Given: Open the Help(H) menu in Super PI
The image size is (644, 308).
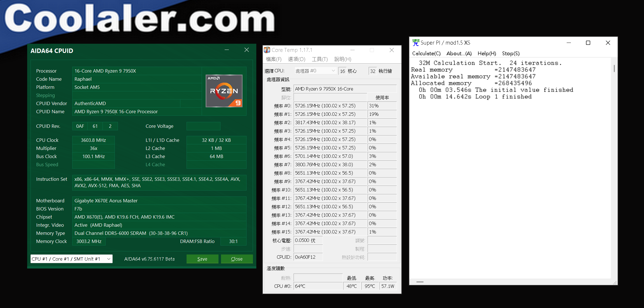Looking at the screenshot, I should 487,53.
